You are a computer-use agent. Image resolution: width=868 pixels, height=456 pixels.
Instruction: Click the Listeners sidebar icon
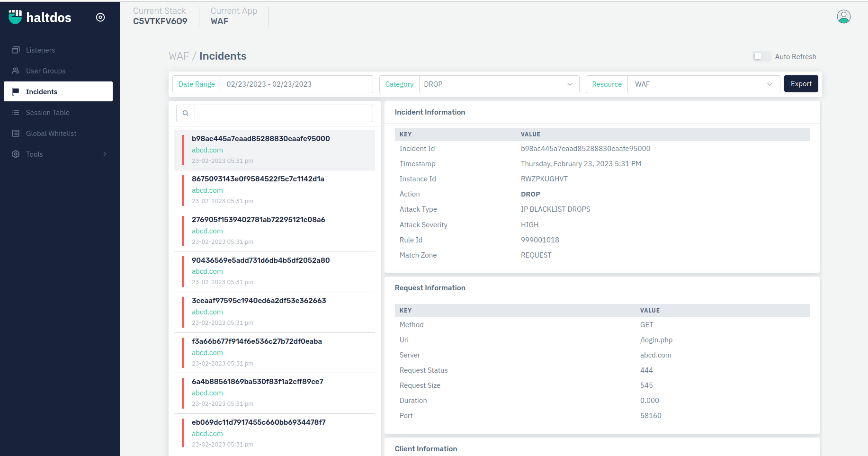pyautogui.click(x=16, y=50)
